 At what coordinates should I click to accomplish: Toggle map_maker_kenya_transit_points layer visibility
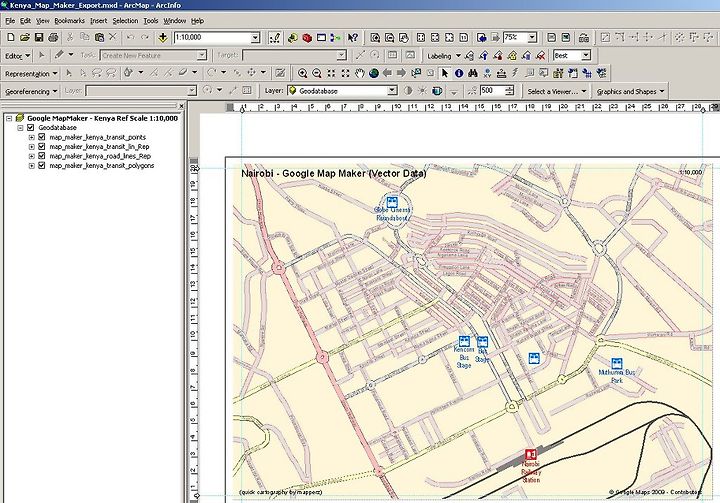(x=42, y=137)
